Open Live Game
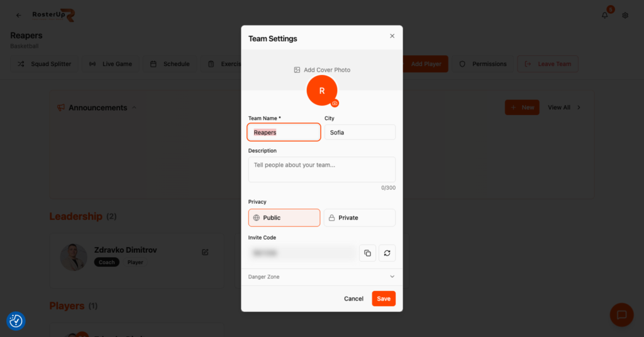This screenshot has width=644, height=337. (111, 64)
